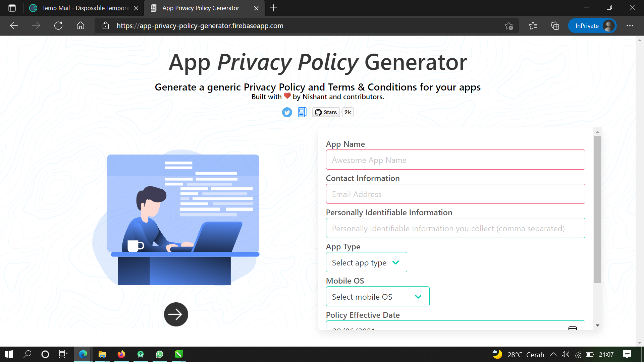
Task: Go to the browser home page
Action: tap(80, 26)
